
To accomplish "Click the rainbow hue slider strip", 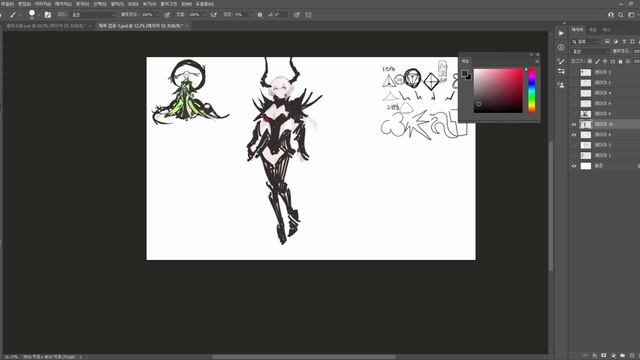I will click(x=531, y=90).
